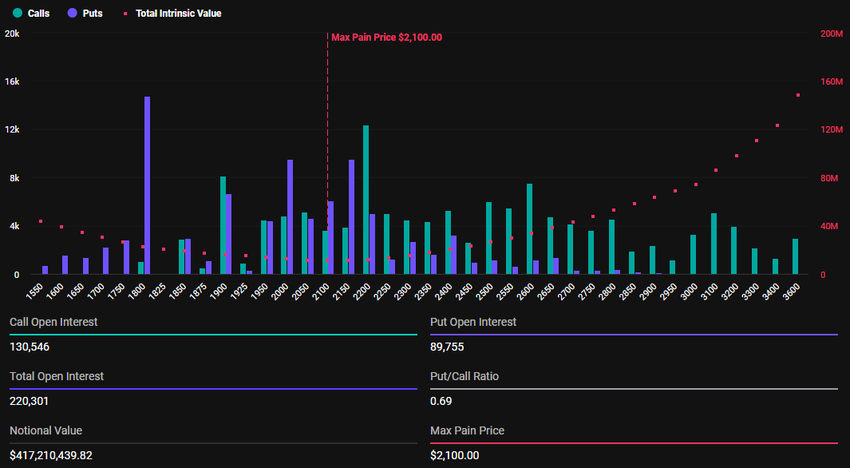Click the Calls bar at strike 3600
The image size is (850, 468).
(795, 257)
